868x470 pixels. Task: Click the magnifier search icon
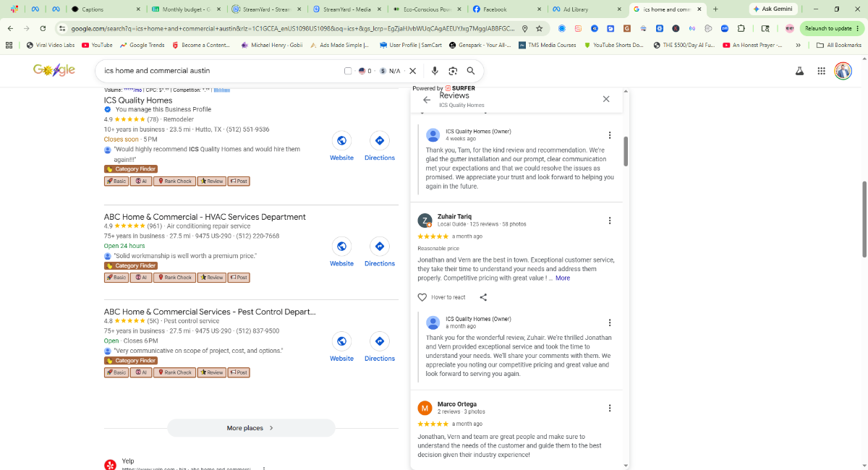(x=471, y=71)
